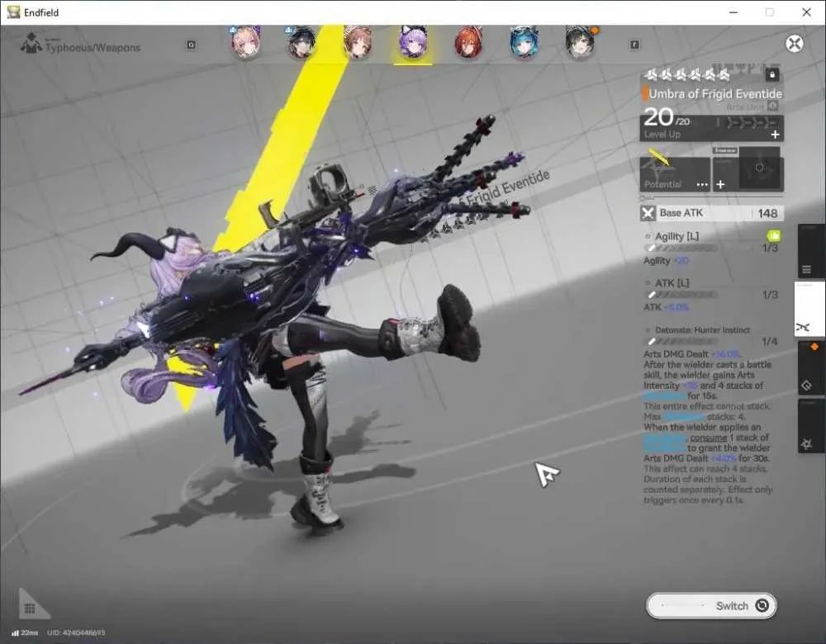Click the 'Detonate: Hunter Instinct' skill title
Image resolution: width=826 pixels, height=644 pixels.
[702, 330]
